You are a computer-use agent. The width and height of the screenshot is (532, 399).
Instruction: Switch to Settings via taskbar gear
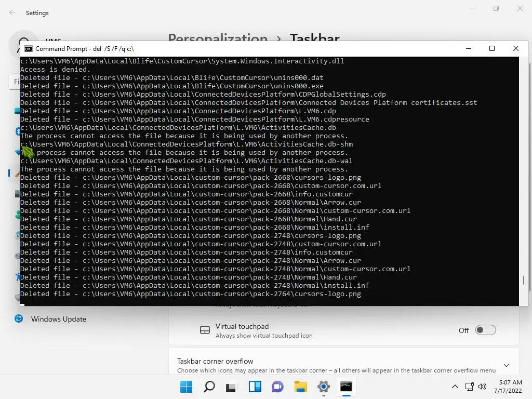tap(323, 387)
